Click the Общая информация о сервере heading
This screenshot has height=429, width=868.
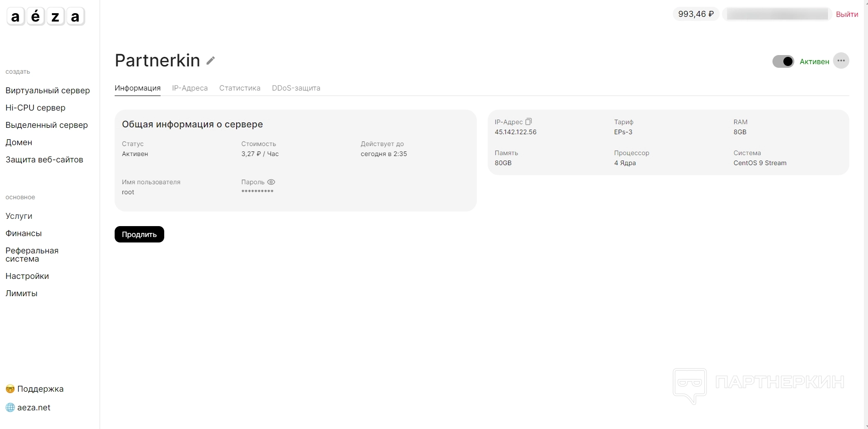(x=192, y=124)
